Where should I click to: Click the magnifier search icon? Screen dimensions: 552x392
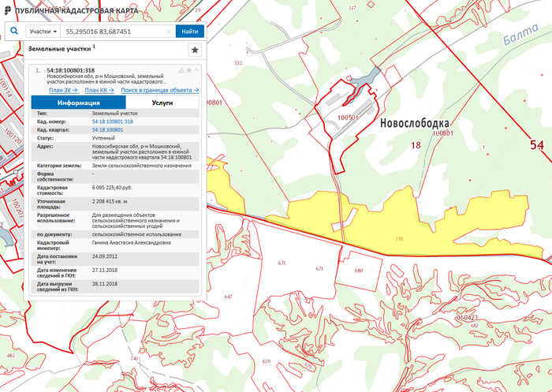pos(13,32)
